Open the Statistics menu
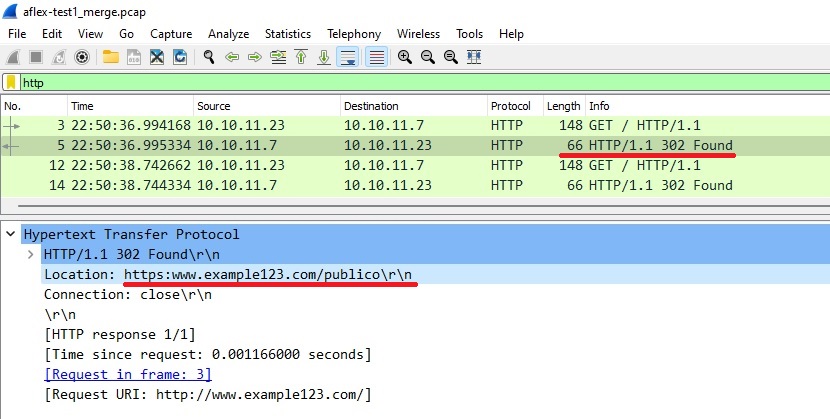This screenshot has width=830, height=419. click(287, 34)
